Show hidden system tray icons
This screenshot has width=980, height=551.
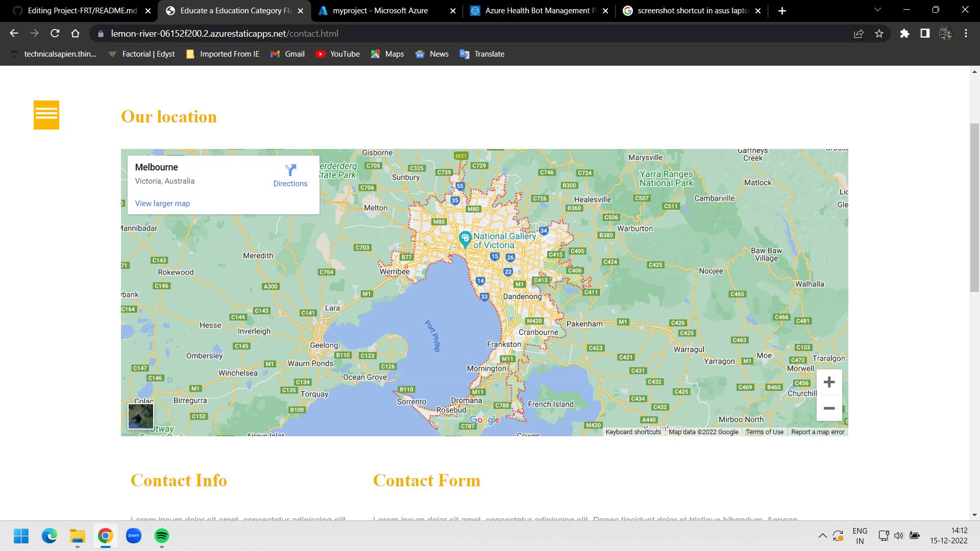[822, 536]
